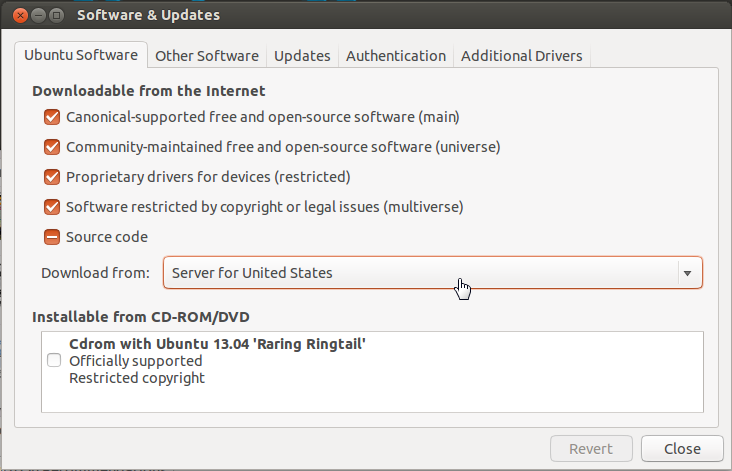This screenshot has height=471, width=732.
Task: Maximize the Software & Updates window
Action: [55, 15]
